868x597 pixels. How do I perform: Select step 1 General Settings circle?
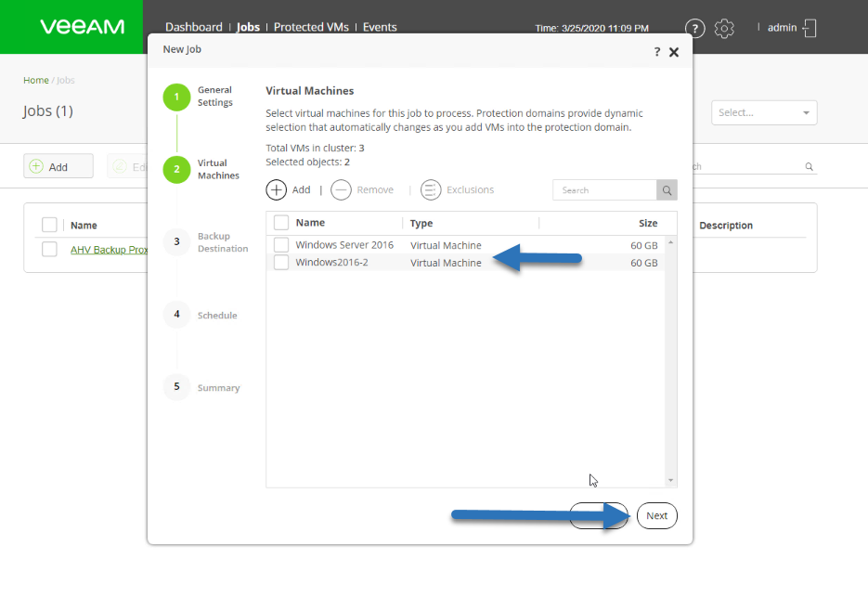[176, 97]
